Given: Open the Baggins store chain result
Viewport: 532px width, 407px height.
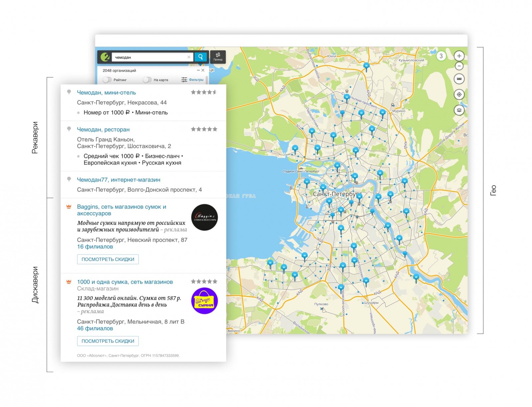Looking at the screenshot, I should click(x=122, y=210).
